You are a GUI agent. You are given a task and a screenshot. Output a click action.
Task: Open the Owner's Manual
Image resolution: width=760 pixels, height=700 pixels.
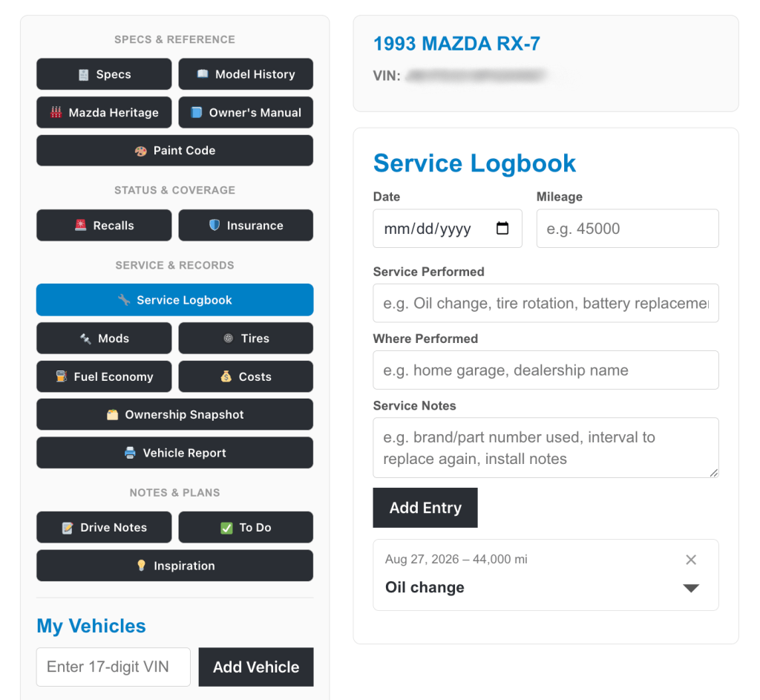pyautogui.click(x=246, y=113)
